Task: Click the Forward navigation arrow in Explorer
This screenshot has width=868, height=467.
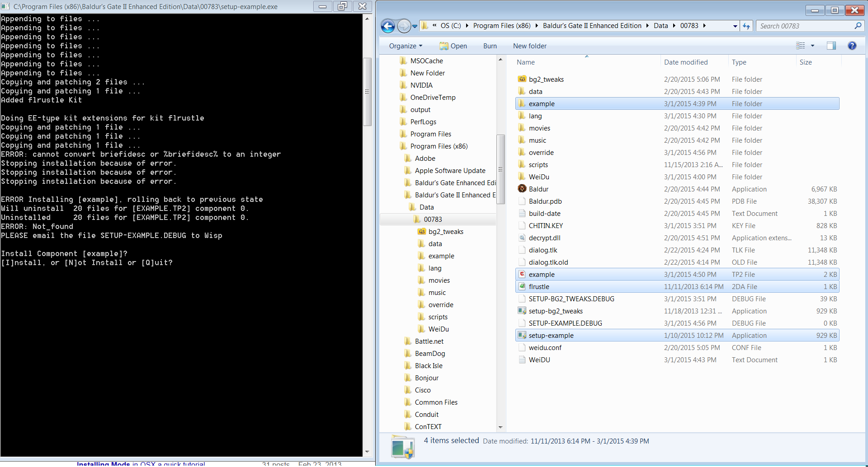Action: click(x=404, y=26)
